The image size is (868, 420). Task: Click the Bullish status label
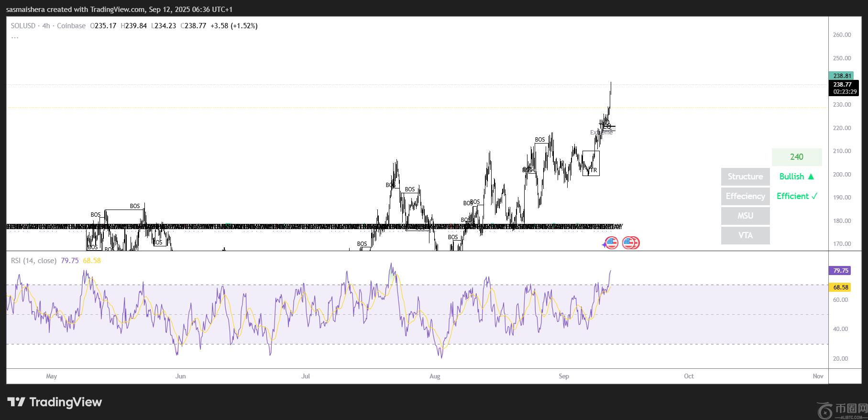(x=796, y=177)
